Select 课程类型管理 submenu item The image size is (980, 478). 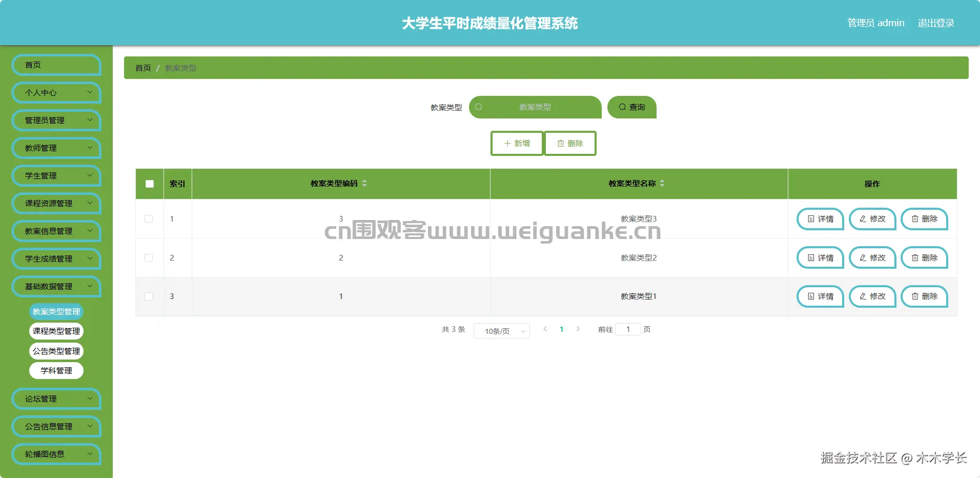[56, 331]
